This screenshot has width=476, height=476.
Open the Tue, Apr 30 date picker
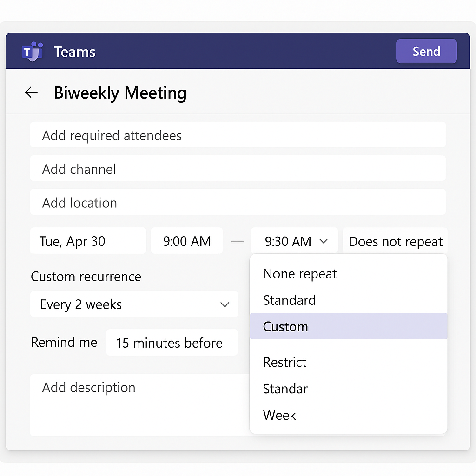tap(88, 241)
